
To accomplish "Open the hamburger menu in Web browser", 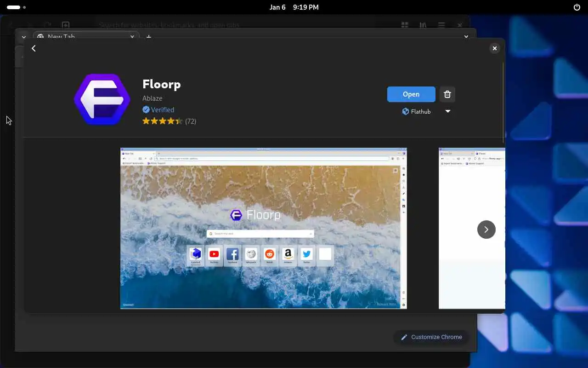I will pos(441,25).
